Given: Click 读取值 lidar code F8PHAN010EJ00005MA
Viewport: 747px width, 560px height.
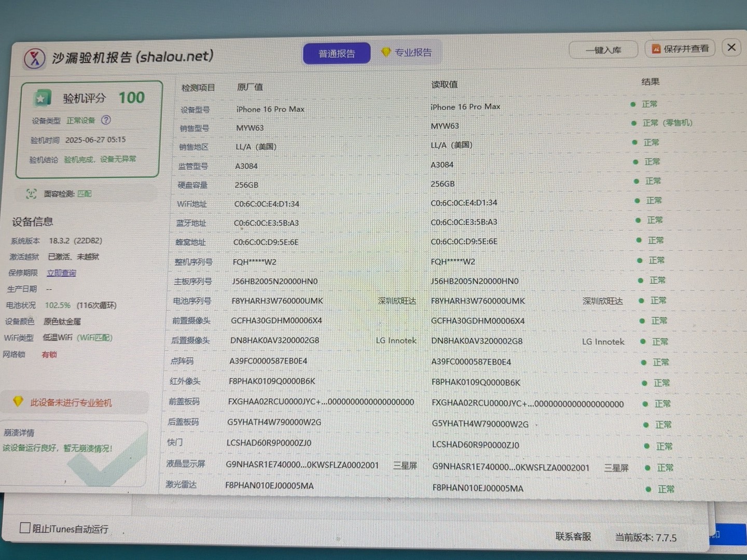Looking at the screenshot, I should click(x=478, y=488).
